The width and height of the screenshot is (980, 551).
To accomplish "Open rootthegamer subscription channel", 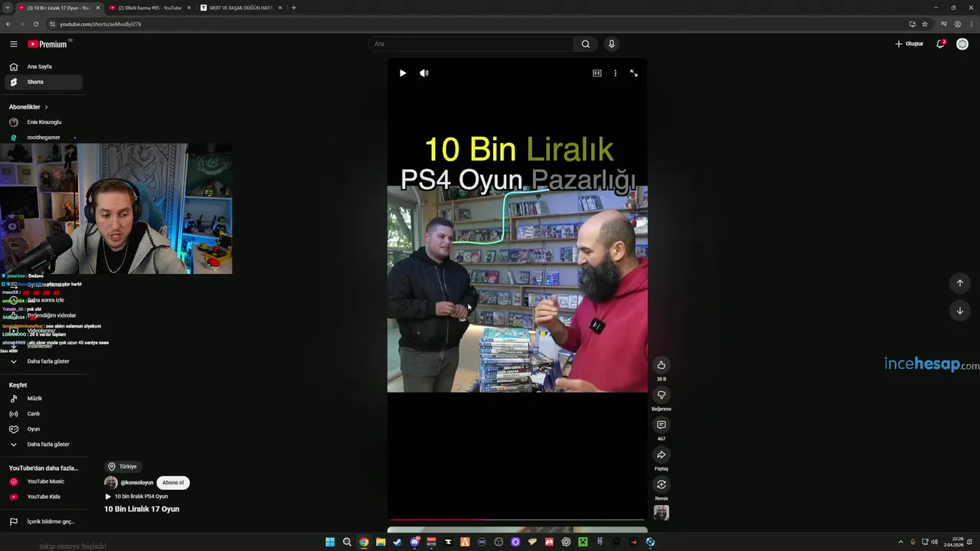I will point(42,138).
